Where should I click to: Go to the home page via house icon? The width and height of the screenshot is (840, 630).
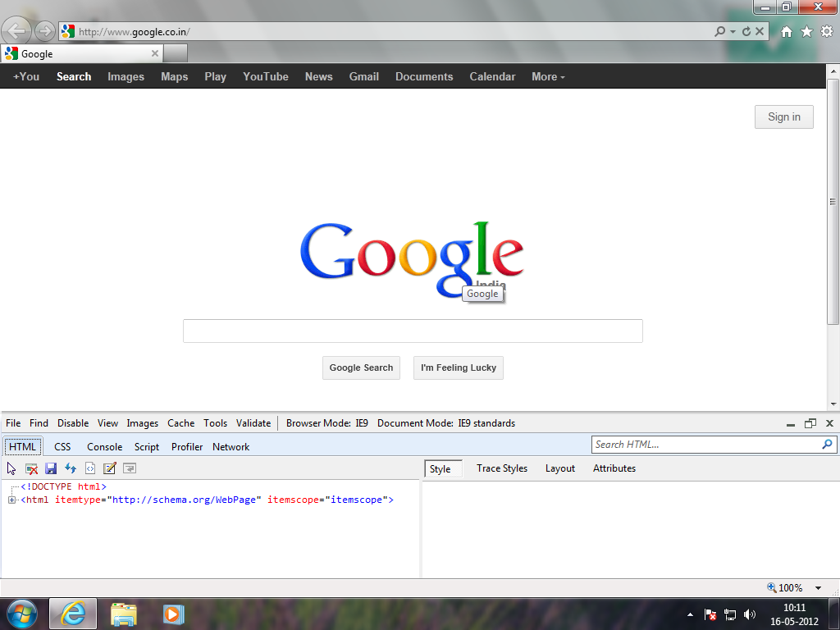click(787, 32)
